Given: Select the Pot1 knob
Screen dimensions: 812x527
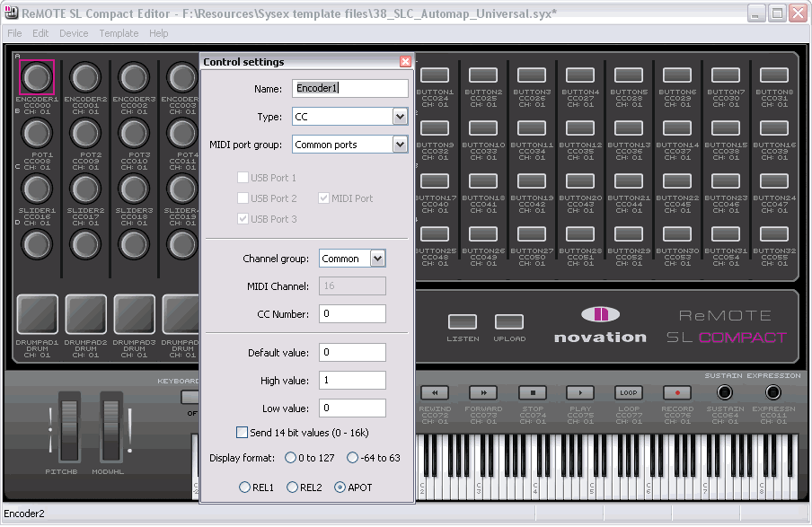Looking at the screenshot, I should click(x=37, y=134).
